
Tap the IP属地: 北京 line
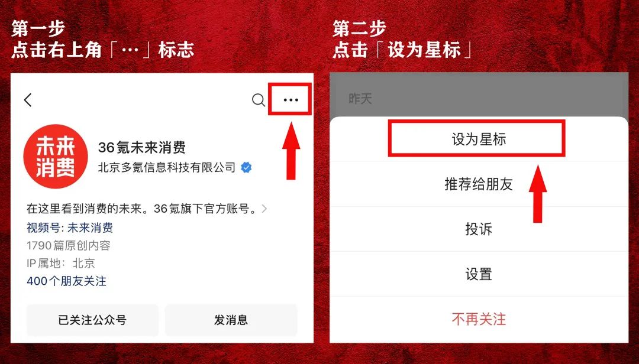click(x=61, y=264)
